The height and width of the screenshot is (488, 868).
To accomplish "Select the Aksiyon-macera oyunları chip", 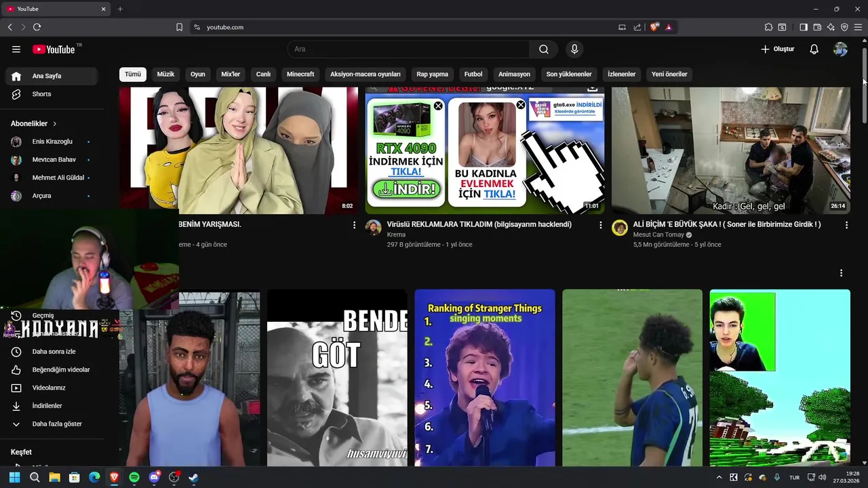I will [x=366, y=74].
